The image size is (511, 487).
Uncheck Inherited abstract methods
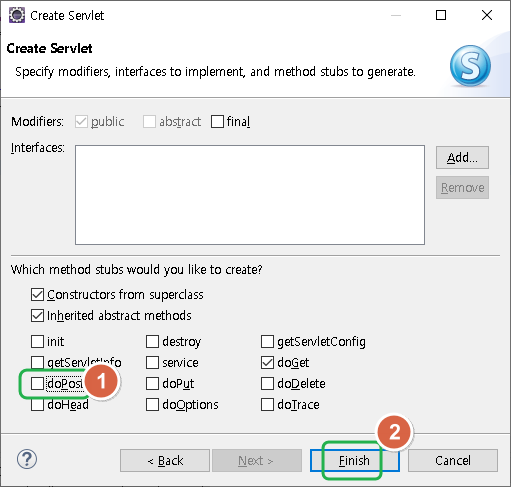point(37,316)
